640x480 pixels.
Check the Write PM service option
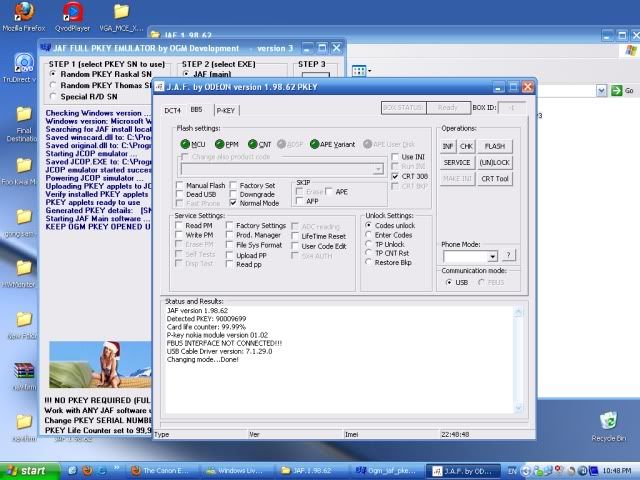click(179, 235)
